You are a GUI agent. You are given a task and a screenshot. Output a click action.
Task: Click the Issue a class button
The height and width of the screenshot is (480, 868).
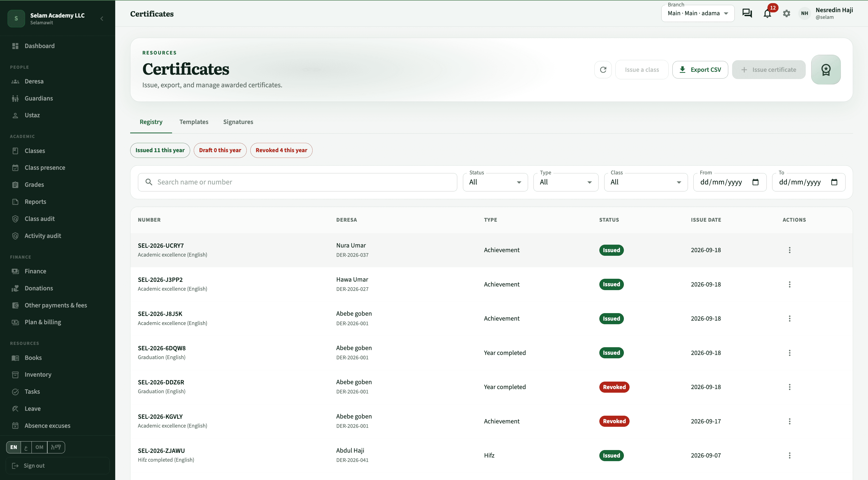click(x=641, y=69)
